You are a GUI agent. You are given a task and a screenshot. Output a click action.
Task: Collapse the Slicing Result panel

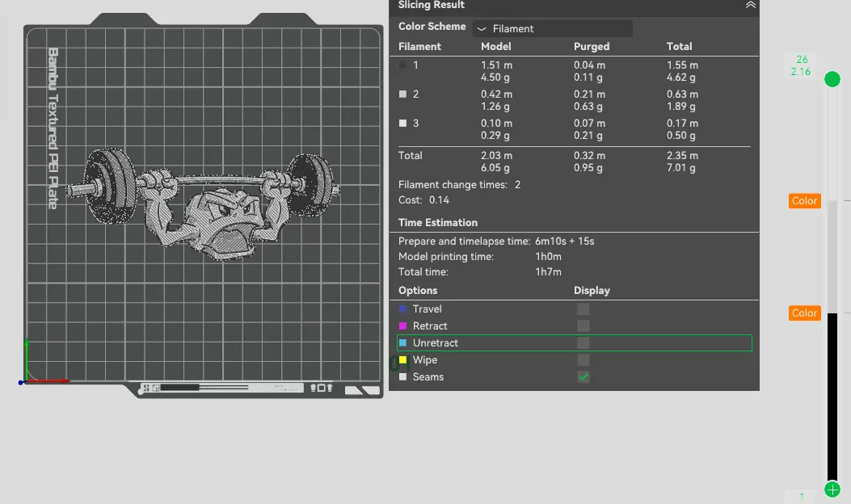750,5
